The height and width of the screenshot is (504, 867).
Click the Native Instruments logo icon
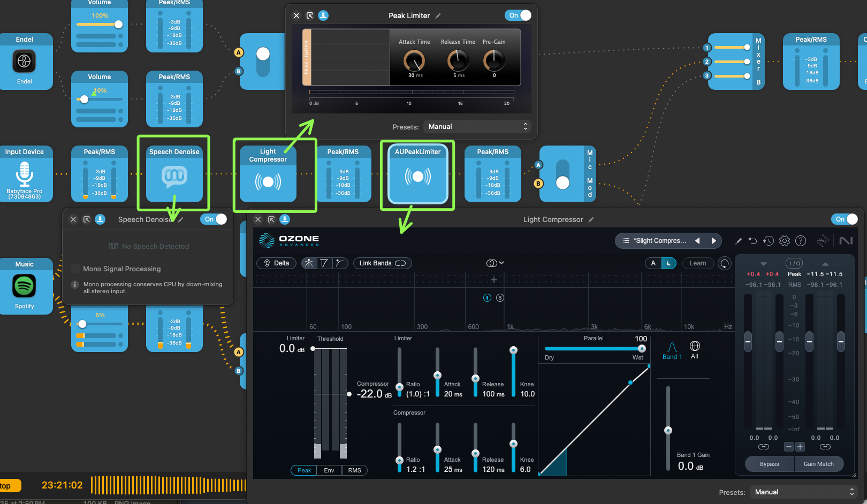tap(846, 241)
